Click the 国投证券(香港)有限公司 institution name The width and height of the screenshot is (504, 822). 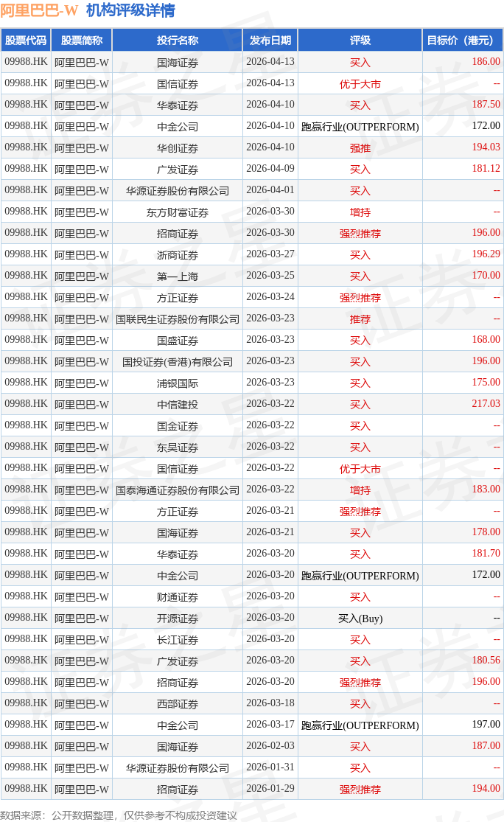pos(178,362)
